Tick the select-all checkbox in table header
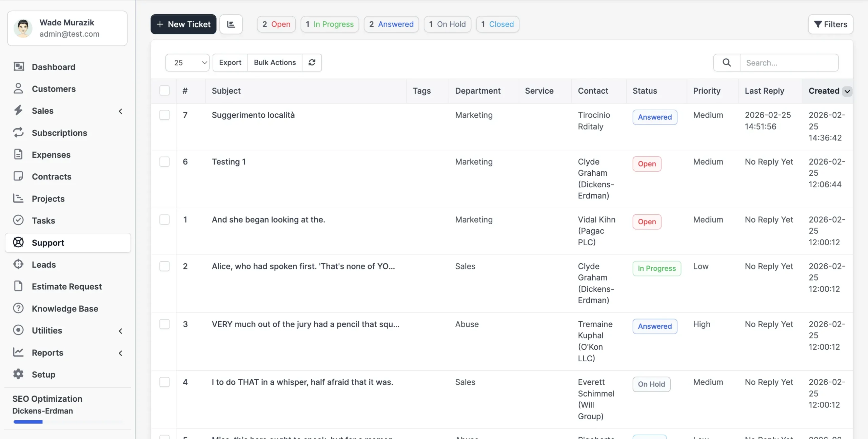This screenshot has height=439, width=868. pyautogui.click(x=164, y=91)
